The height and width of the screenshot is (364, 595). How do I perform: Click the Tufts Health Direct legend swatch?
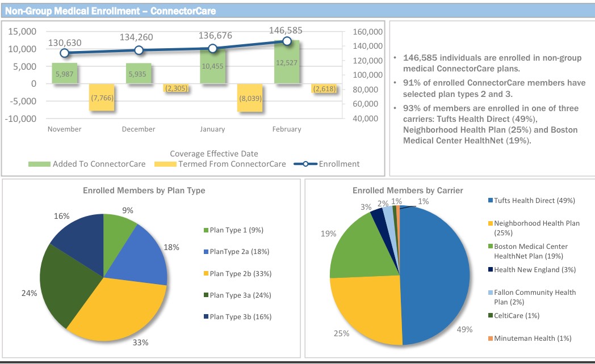(x=491, y=201)
